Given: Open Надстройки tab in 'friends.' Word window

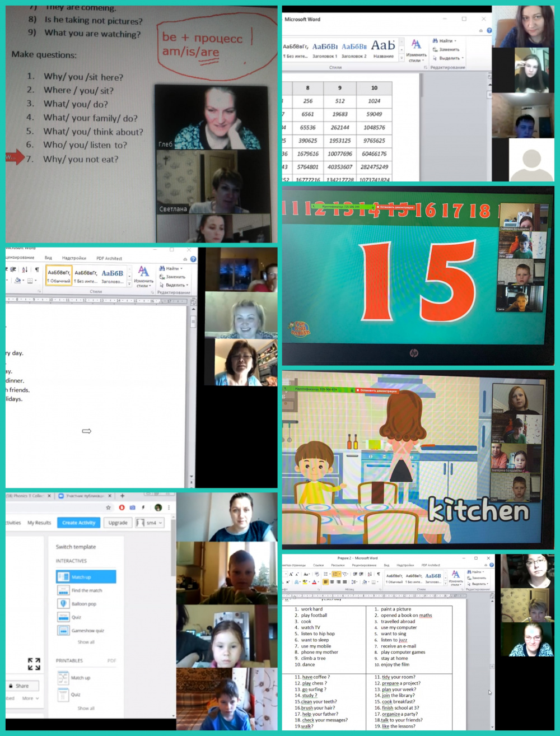Looking at the screenshot, I should coord(74,258).
